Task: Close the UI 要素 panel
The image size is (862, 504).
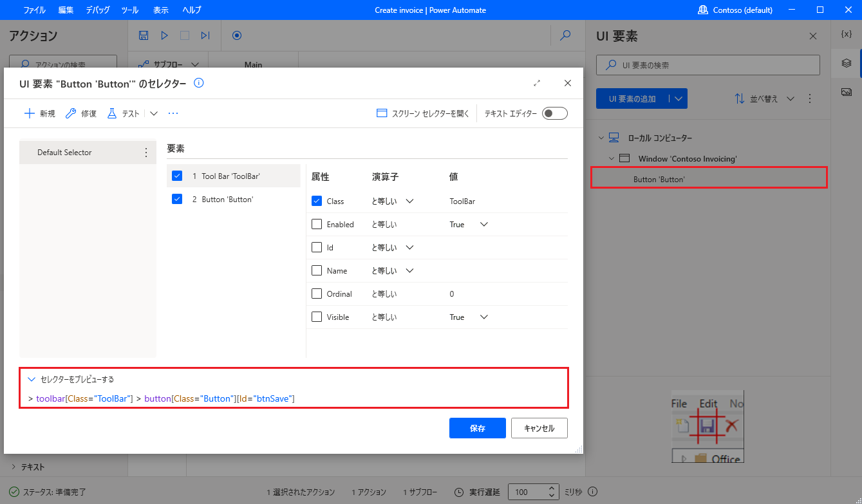Action: pyautogui.click(x=813, y=36)
